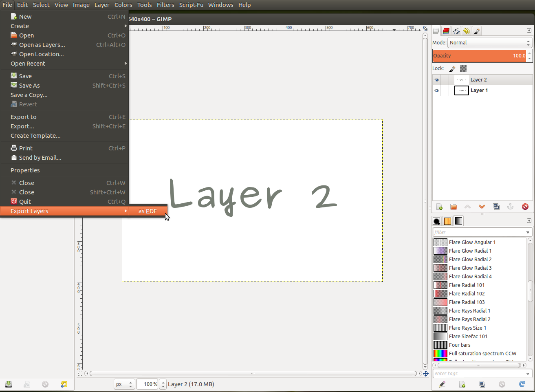535x392 pixels.
Task: Choose Quit from File menu
Action: pos(64,202)
